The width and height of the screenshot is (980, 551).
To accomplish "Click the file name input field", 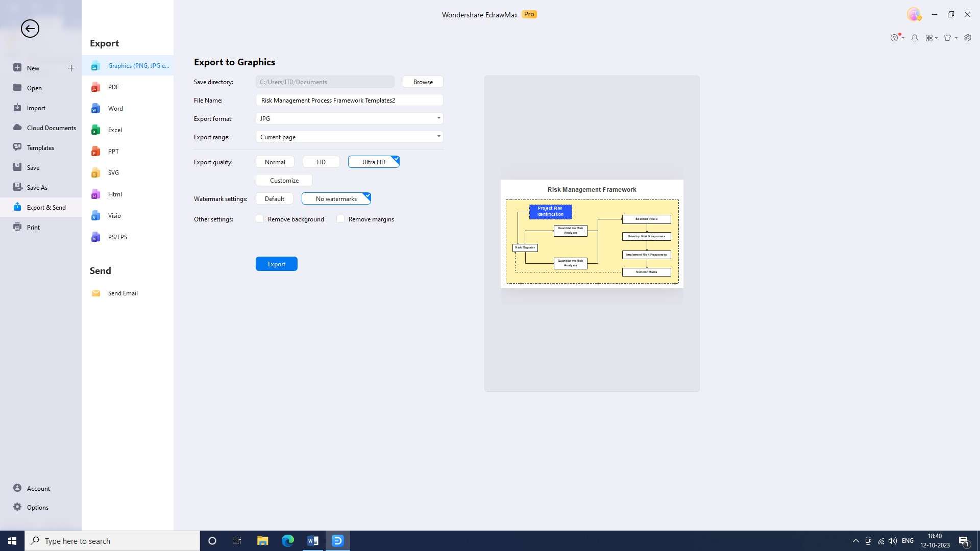I will coord(349,99).
